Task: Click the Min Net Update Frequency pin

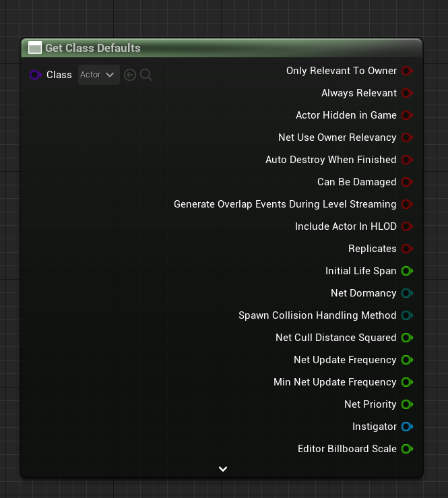Action: pyautogui.click(x=407, y=382)
